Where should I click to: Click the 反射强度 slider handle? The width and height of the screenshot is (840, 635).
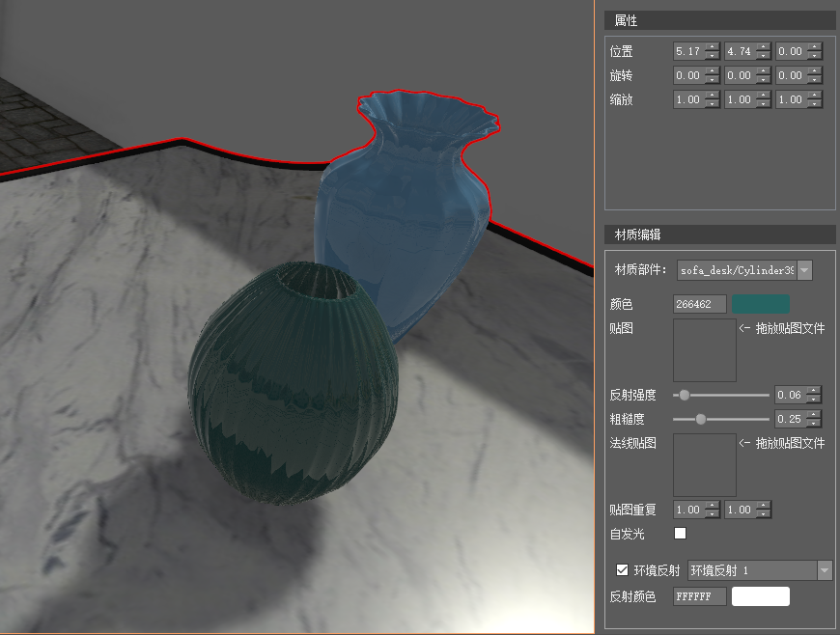point(685,395)
